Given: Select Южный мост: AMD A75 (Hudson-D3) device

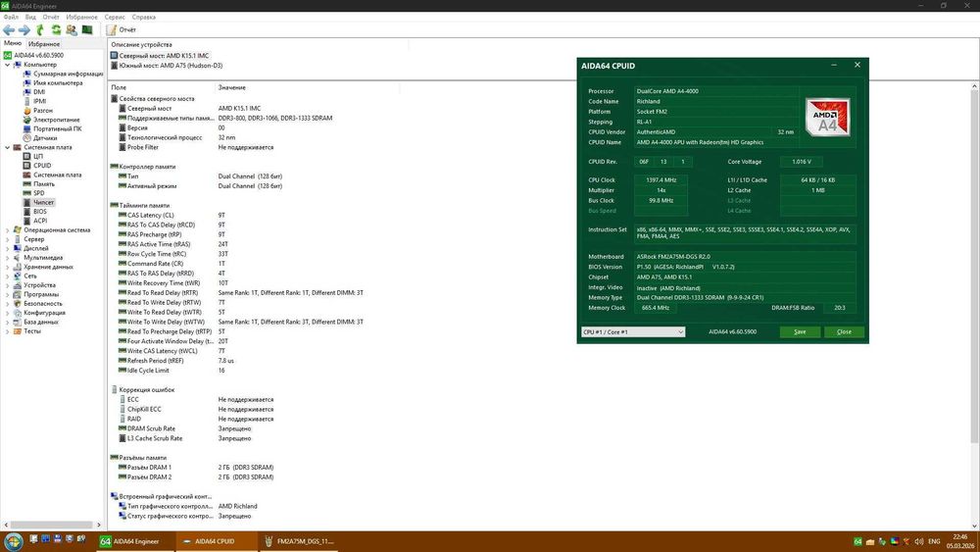Looking at the screenshot, I should tap(171, 66).
